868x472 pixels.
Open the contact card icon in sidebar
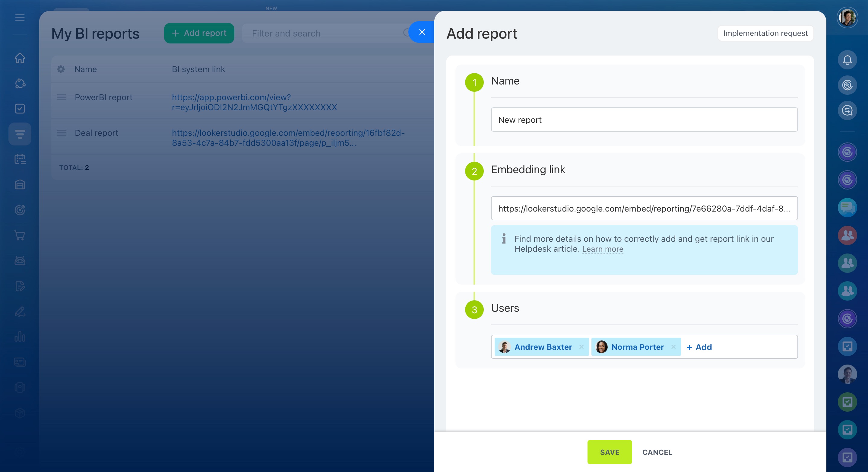tap(20, 362)
